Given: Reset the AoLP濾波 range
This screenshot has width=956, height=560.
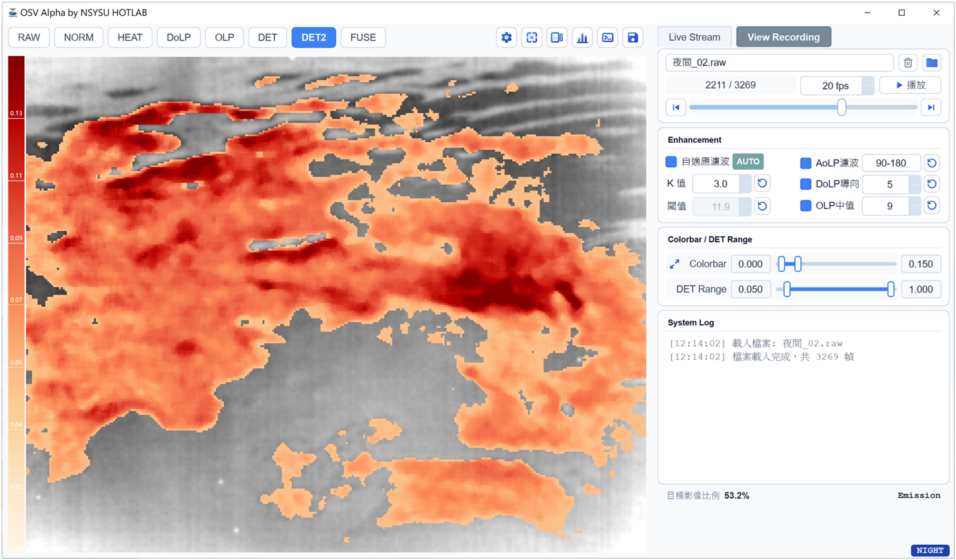Looking at the screenshot, I should (x=932, y=163).
